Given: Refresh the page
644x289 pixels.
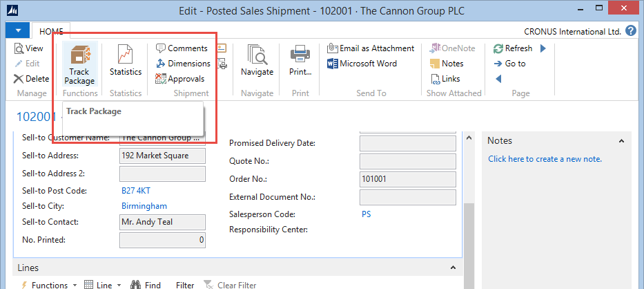Looking at the screenshot, I should point(513,48).
